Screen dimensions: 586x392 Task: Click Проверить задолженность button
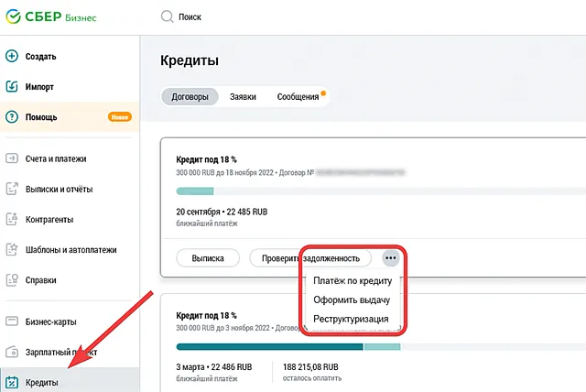[310, 258]
